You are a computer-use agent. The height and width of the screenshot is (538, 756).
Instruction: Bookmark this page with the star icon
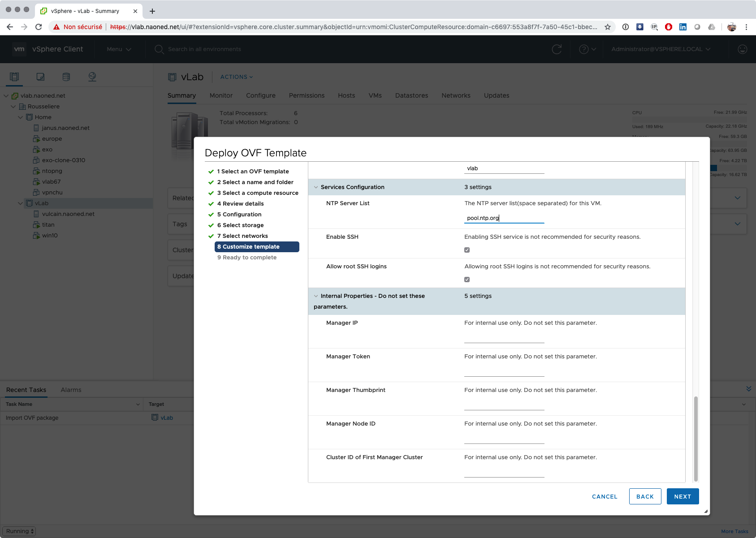point(608,27)
